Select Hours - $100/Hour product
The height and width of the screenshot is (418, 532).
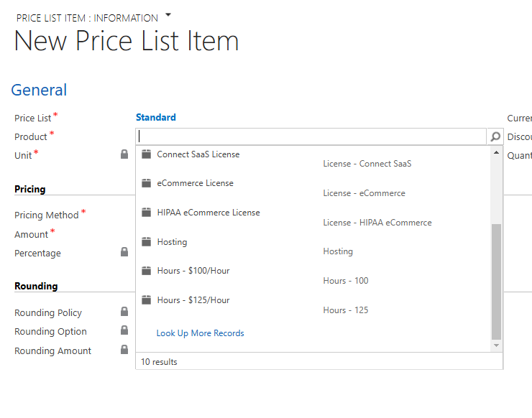click(193, 271)
